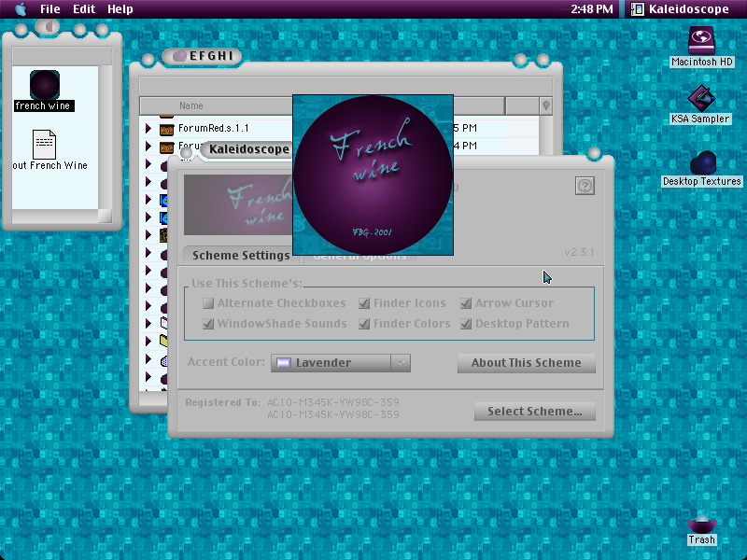Open the Help menu
This screenshot has width=747, height=560.
click(x=120, y=9)
